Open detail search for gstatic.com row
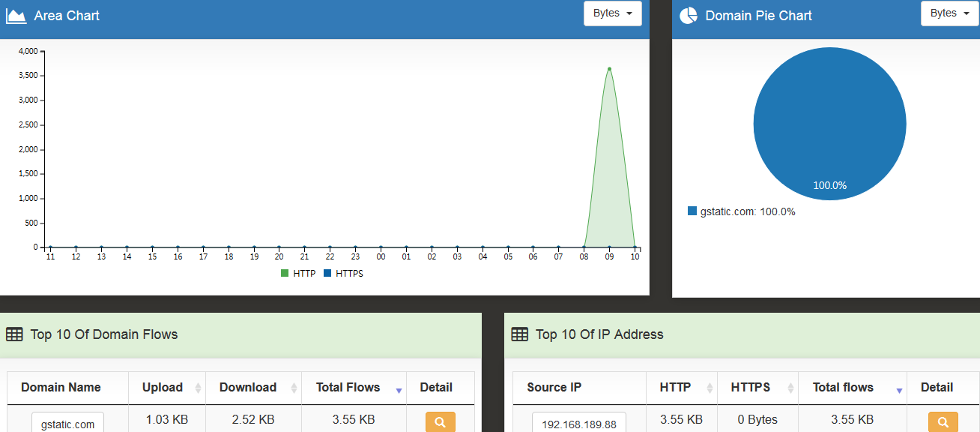The height and width of the screenshot is (432, 980). coord(440,422)
